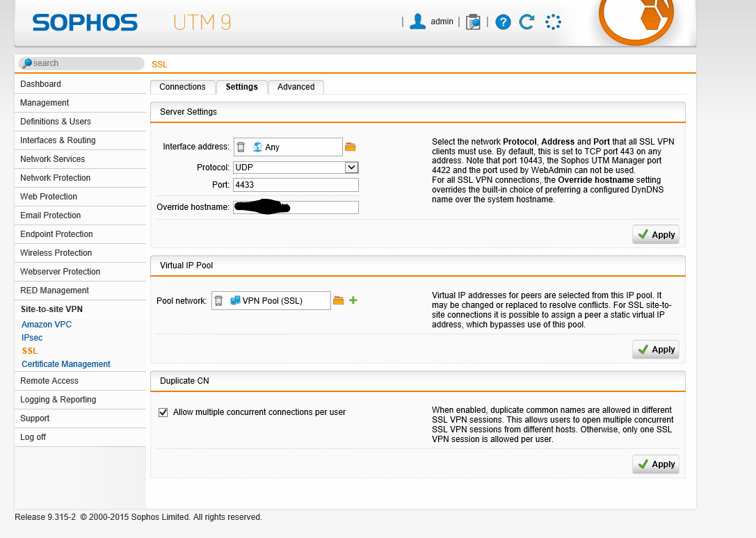Click the admin user icon
756x538 pixels.
point(417,22)
